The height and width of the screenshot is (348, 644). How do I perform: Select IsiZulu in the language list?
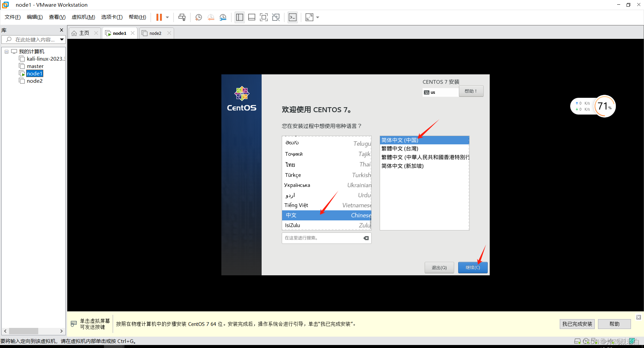[x=327, y=225]
